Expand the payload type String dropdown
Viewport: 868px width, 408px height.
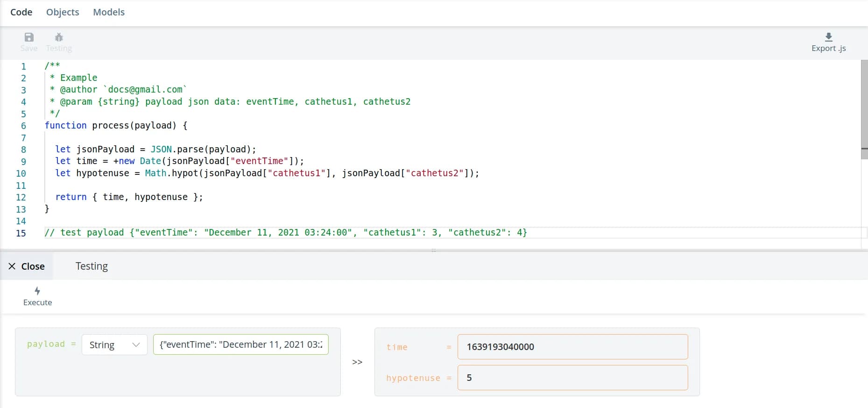pyautogui.click(x=114, y=345)
